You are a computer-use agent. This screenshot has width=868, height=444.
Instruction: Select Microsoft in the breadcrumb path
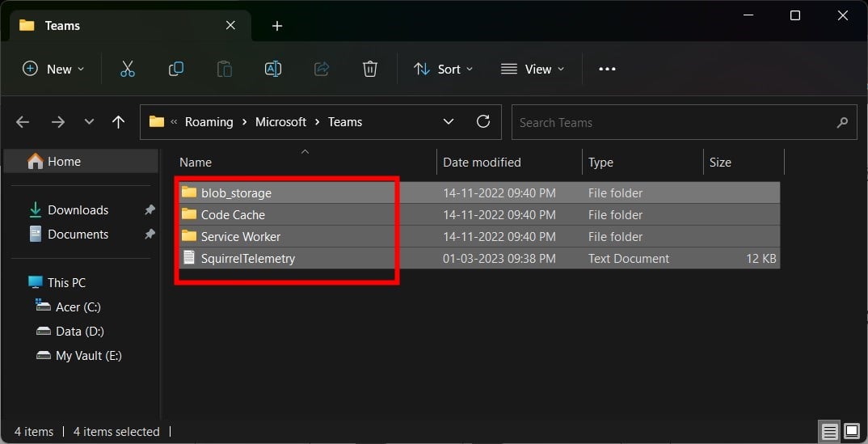(x=280, y=122)
